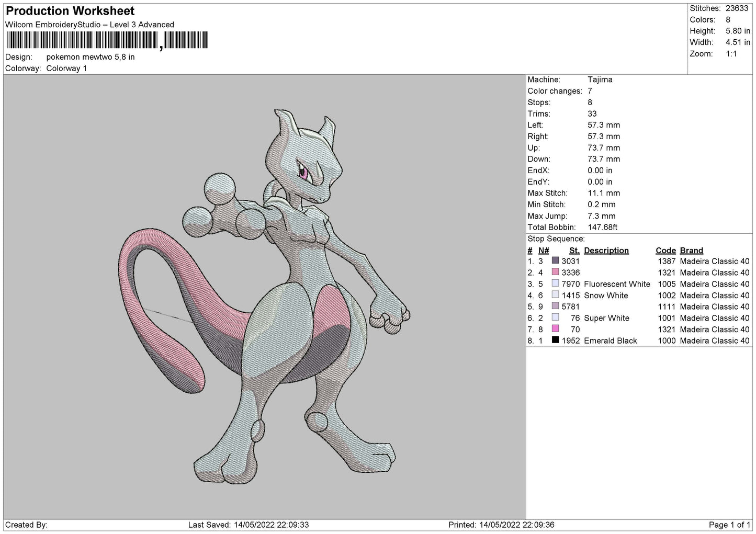Viewport: 756px width, 534px height.
Task: Click stitch count '5781' in stop 5
Action: (x=571, y=306)
